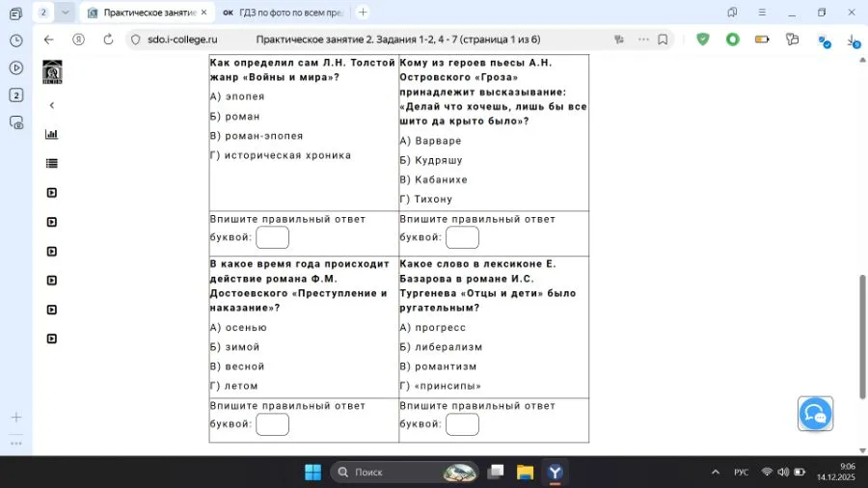Open the chat support bubble
The height and width of the screenshot is (488, 868).
[x=815, y=414]
